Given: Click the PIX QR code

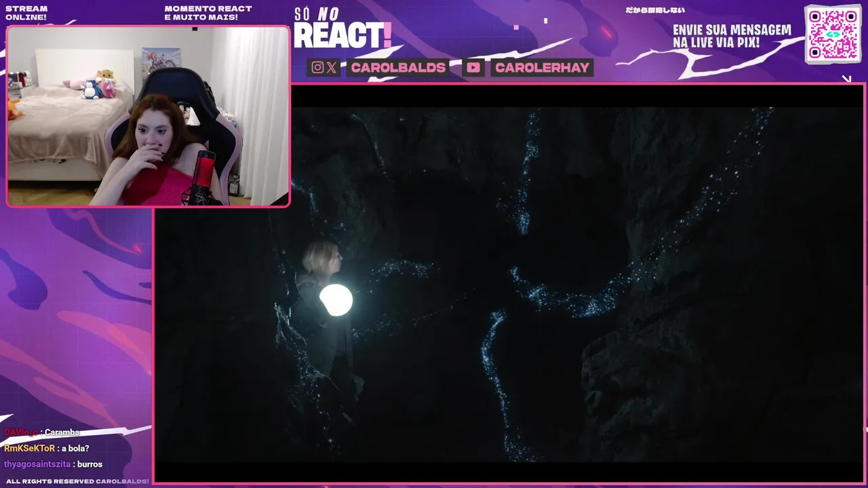Looking at the screenshot, I should pos(833,33).
